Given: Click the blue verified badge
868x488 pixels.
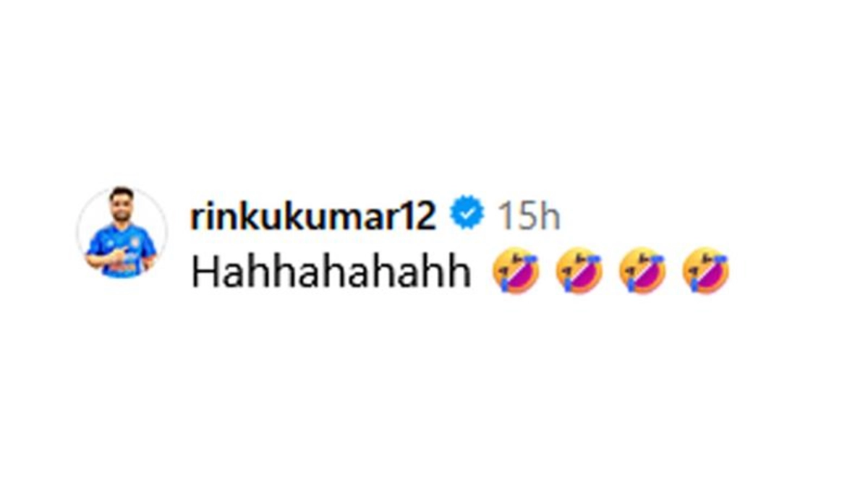Looking at the screenshot, I should (x=467, y=215).
